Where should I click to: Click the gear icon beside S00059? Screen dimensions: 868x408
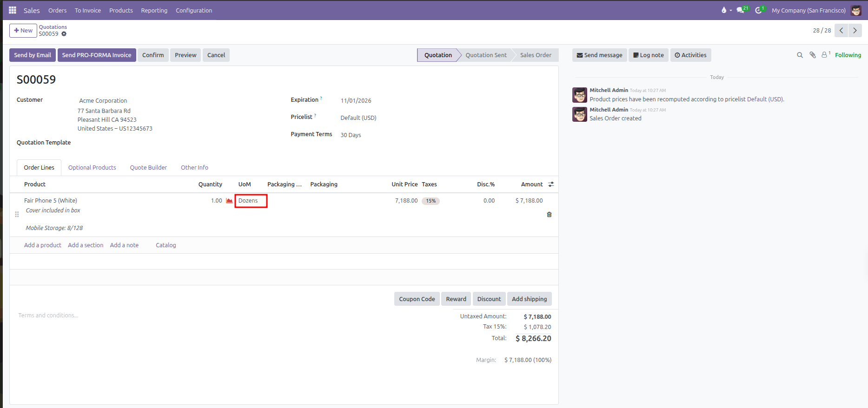(x=64, y=34)
